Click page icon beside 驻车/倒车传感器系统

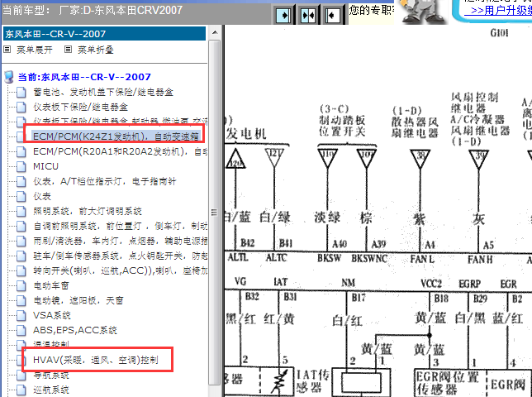pyautogui.click(x=21, y=256)
